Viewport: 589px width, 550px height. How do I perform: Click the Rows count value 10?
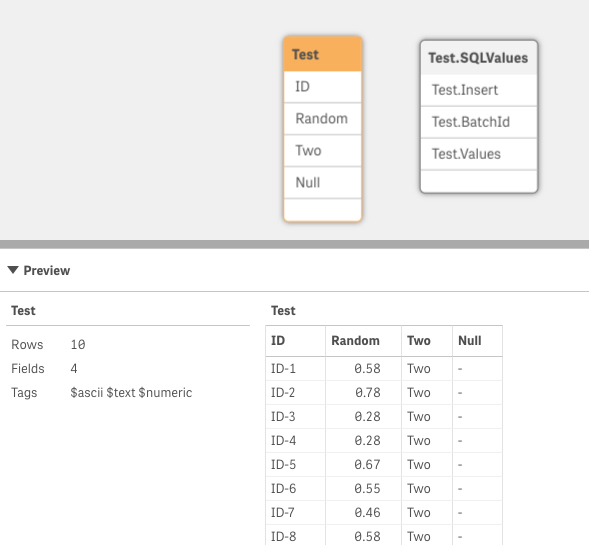(x=78, y=345)
